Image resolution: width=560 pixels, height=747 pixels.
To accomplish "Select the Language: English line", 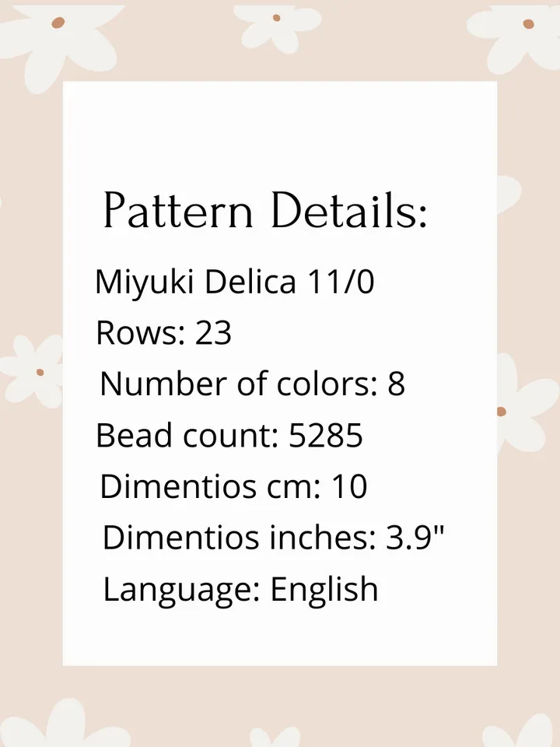I will [240, 590].
